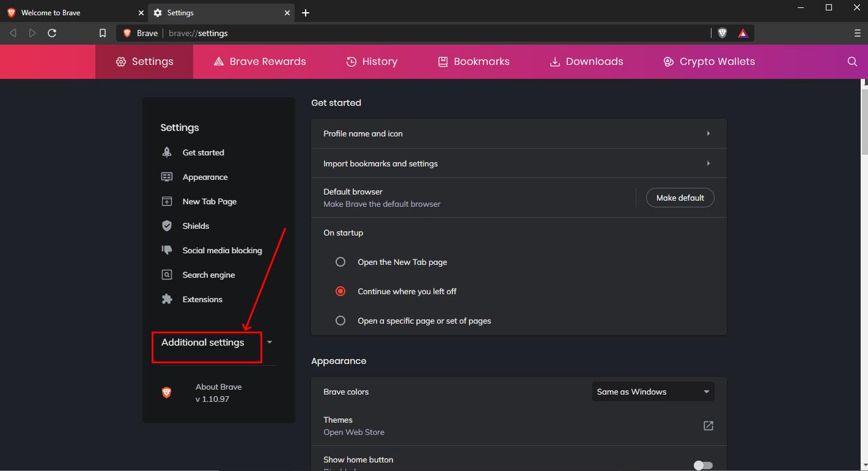Screen dimensions: 868x471
Task: Click Additional settings label
Action: 203,343
